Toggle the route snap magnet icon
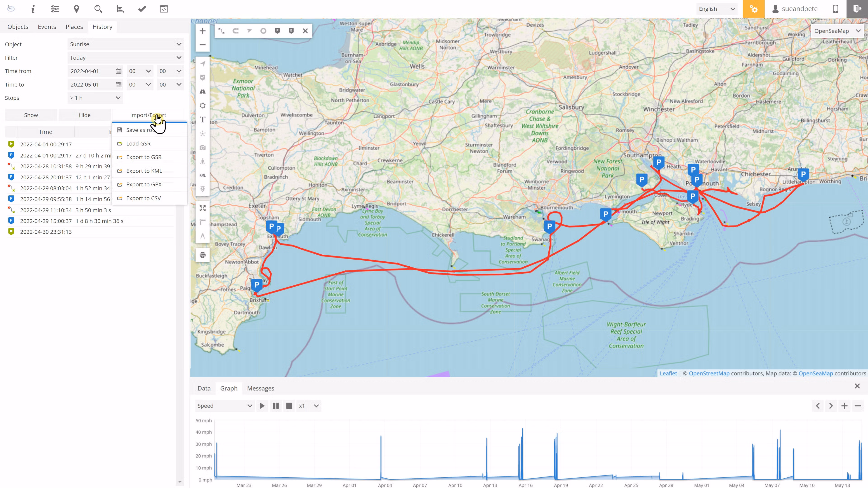The width and height of the screenshot is (868, 488). 236,31
